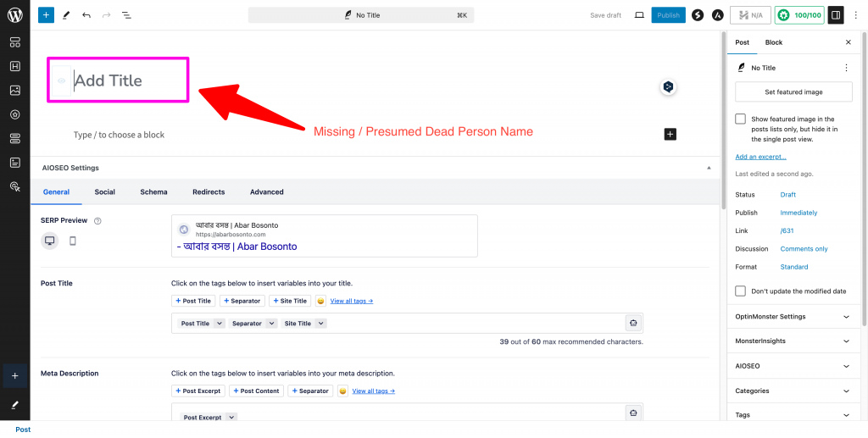Click the Set featured image button
The height and width of the screenshot is (438, 868).
[x=793, y=91]
